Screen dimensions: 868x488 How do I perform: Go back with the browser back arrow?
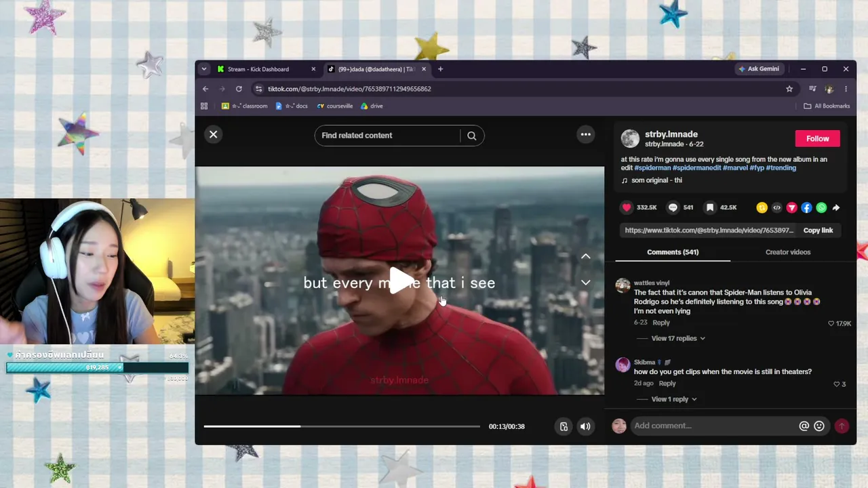[x=205, y=89]
